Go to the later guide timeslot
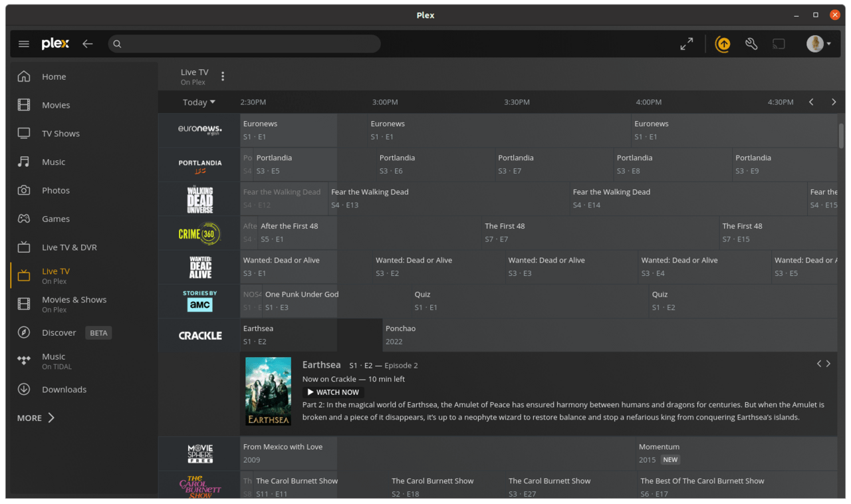The height and width of the screenshot is (504, 851). tap(834, 102)
